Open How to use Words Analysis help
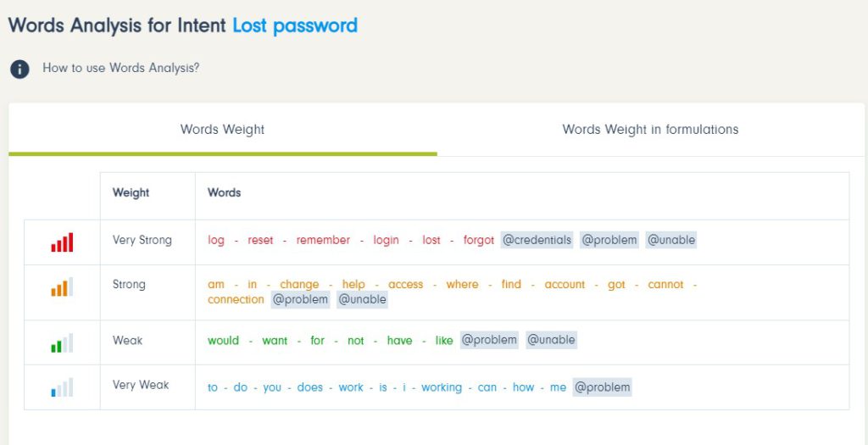 click(x=120, y=68)
